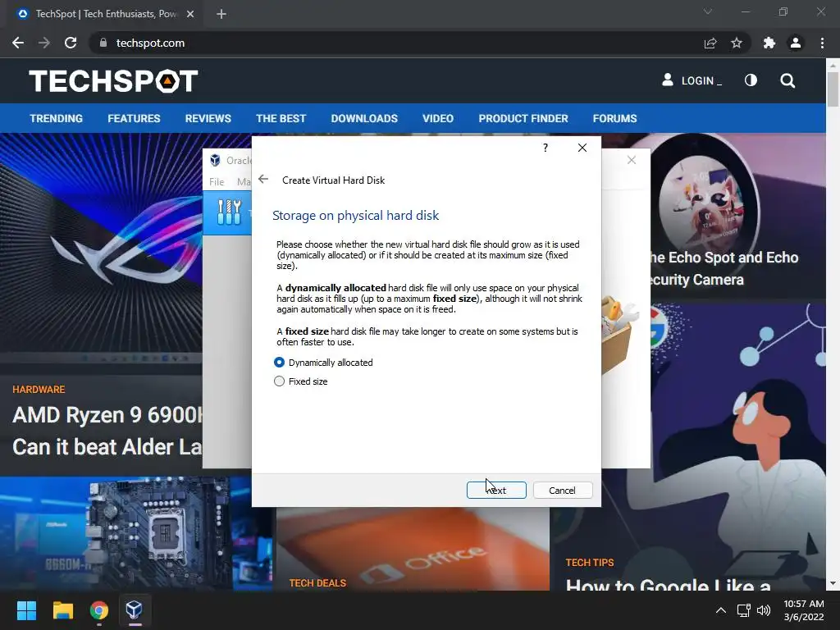Viewport: 840px width, 630px height.
Task: Click the TECH DEALS category label
Action: [x=317, y=583]
